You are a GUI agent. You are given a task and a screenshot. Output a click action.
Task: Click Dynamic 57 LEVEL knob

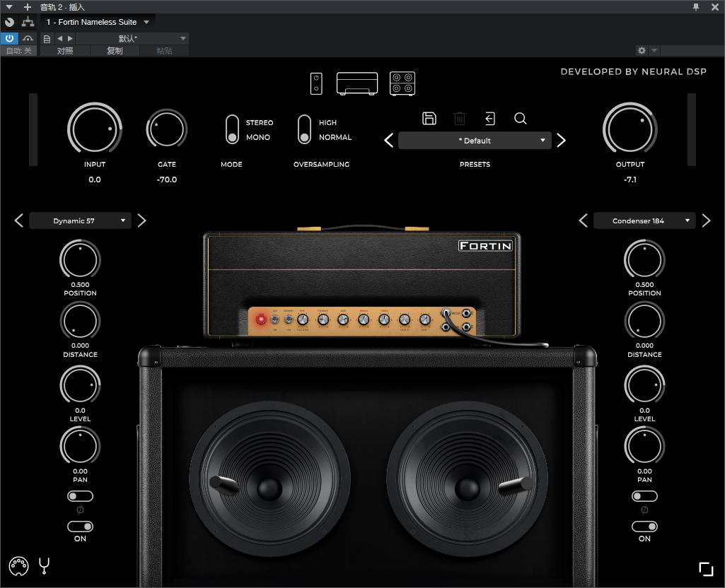80,385
